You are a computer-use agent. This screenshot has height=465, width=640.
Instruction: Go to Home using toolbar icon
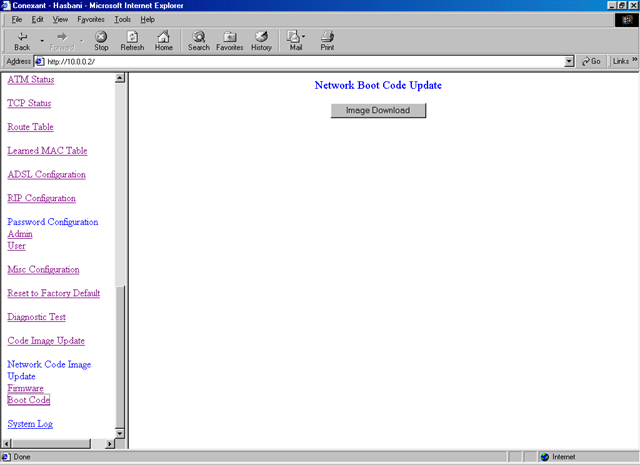(163, 38)
